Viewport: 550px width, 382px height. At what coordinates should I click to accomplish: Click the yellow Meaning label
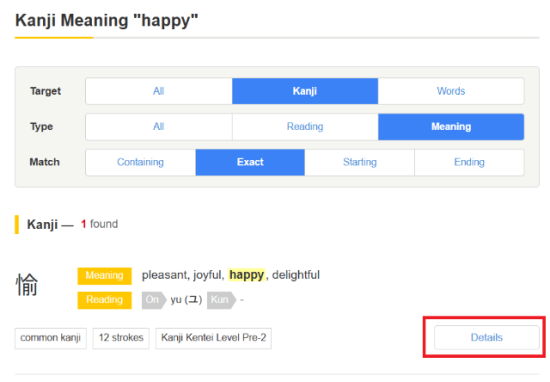click(x=105, y=276)
